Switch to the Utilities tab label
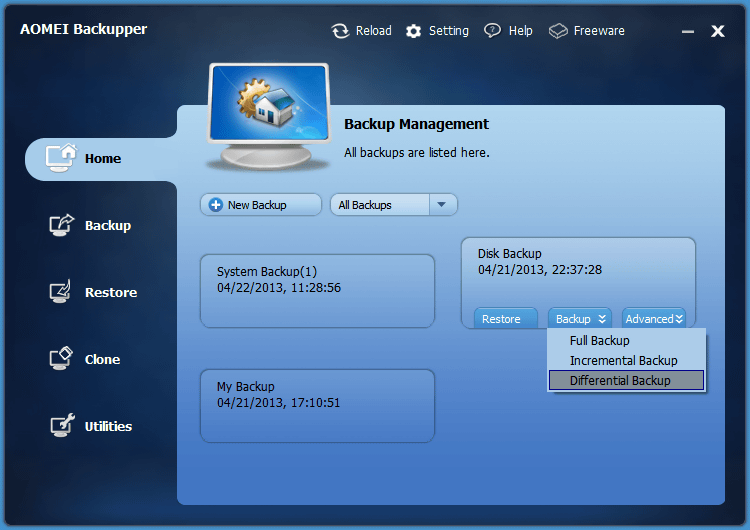The height and width of the screenshot is (530, 750). pyautogui.click(x=108, y=426)
